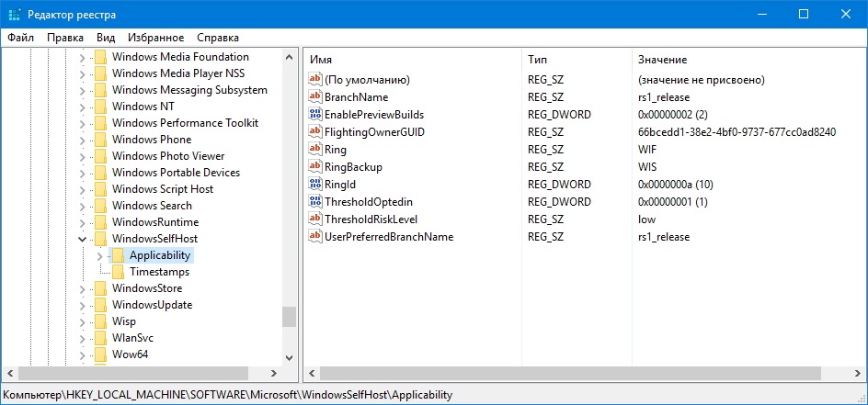Click the values pane scroll right arrow
868x405 pixels.
click(x=859, y=373)
